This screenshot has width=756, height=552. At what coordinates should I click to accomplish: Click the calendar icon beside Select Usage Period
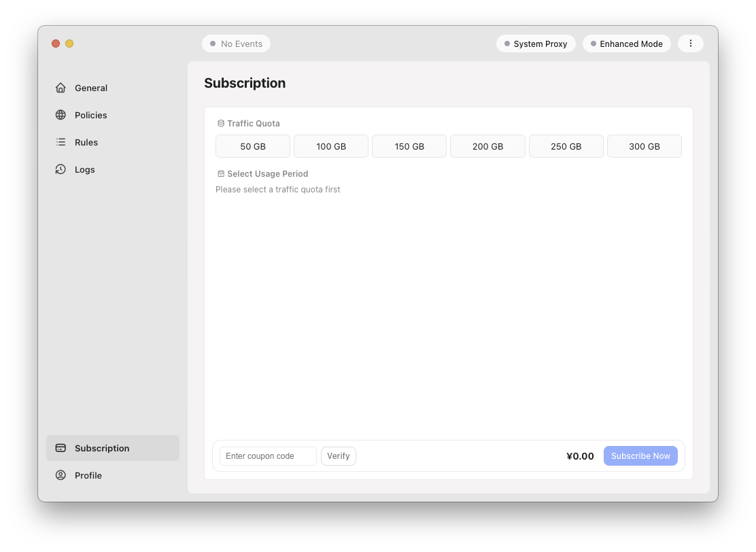point(220,173)
